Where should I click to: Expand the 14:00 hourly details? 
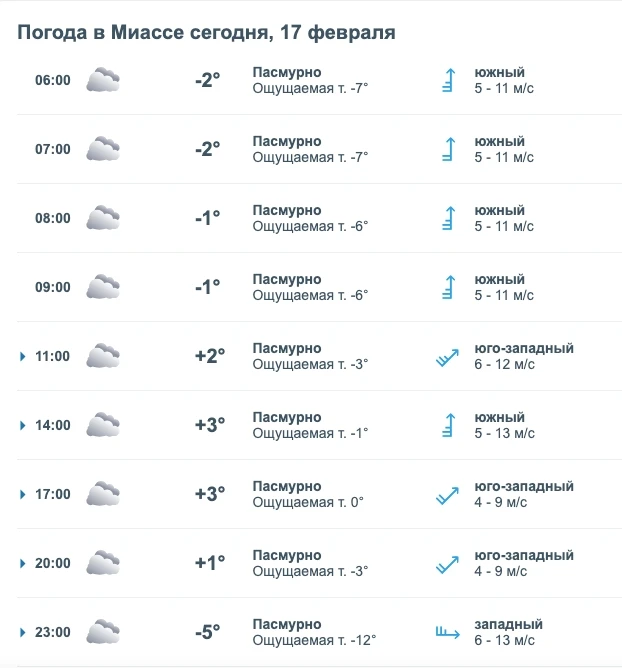click(22, 425)
